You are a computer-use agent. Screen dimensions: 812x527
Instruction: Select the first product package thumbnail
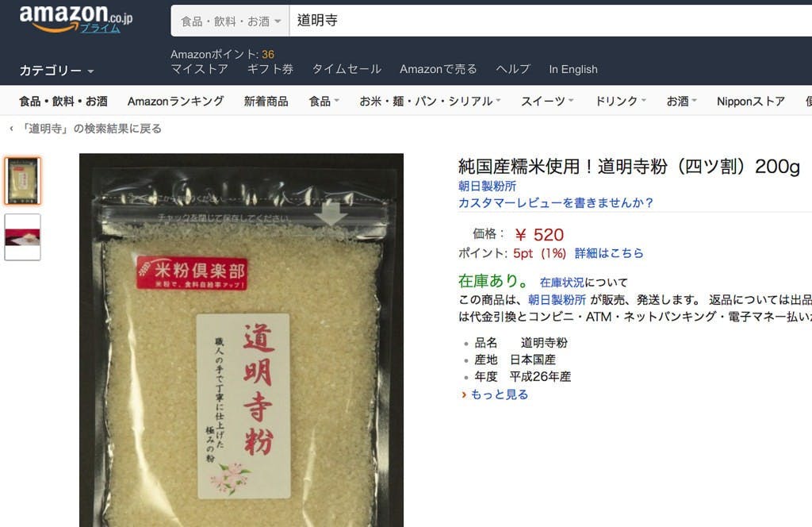(x=22, y=181)
